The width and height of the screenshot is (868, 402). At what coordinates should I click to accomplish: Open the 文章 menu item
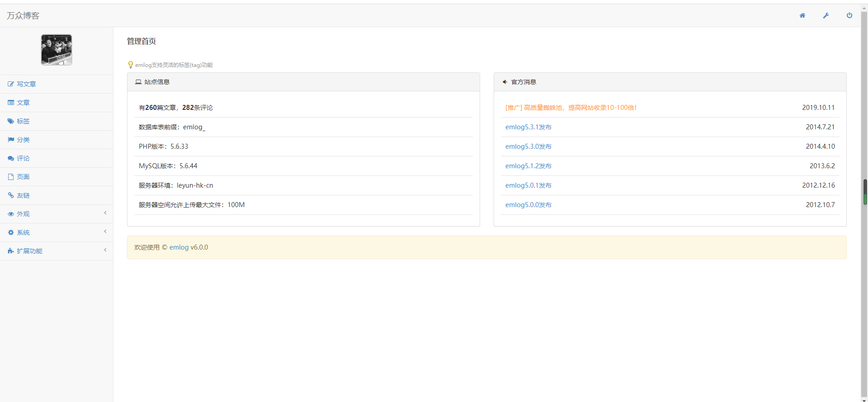(x=23, y=103)
